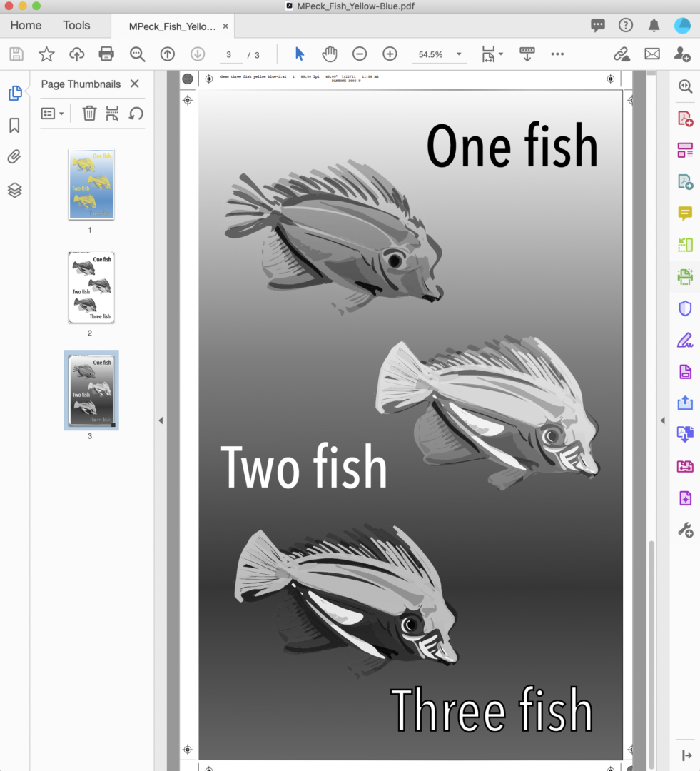This screenshot has width=700, height=771.
Task: Open the Bookmarks panel icon
Action: pos(16,124)
